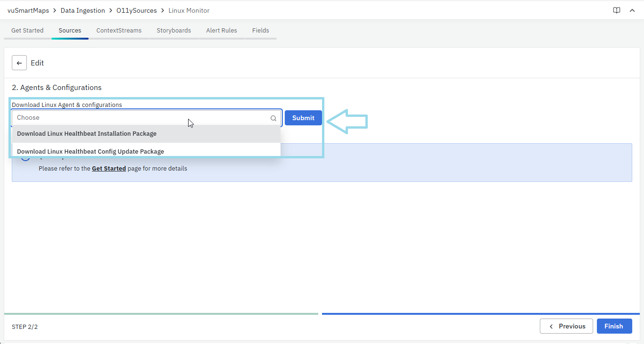This screenshot has width=644, height=344.
Task: Open the Get Started page link
Action: (109, 168)
